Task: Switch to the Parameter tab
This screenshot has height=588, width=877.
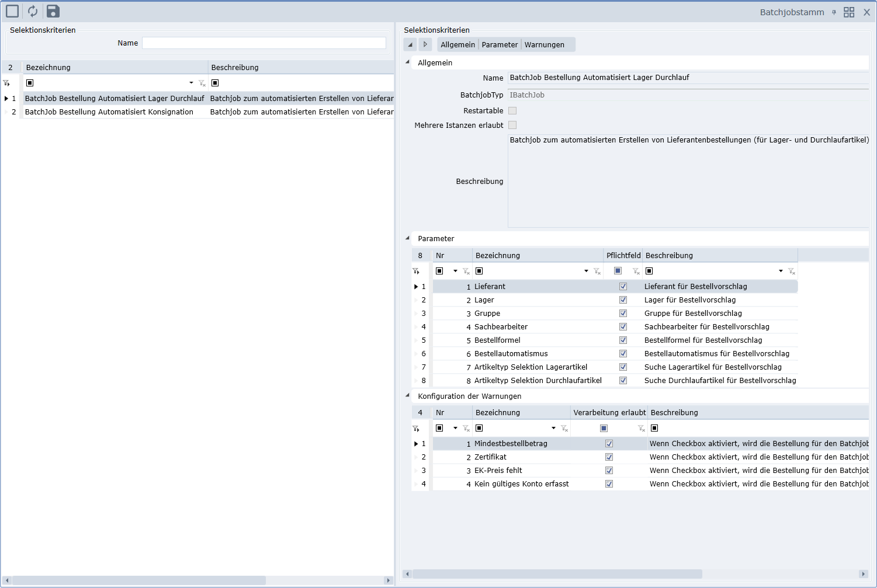Action: click(500, 45)
